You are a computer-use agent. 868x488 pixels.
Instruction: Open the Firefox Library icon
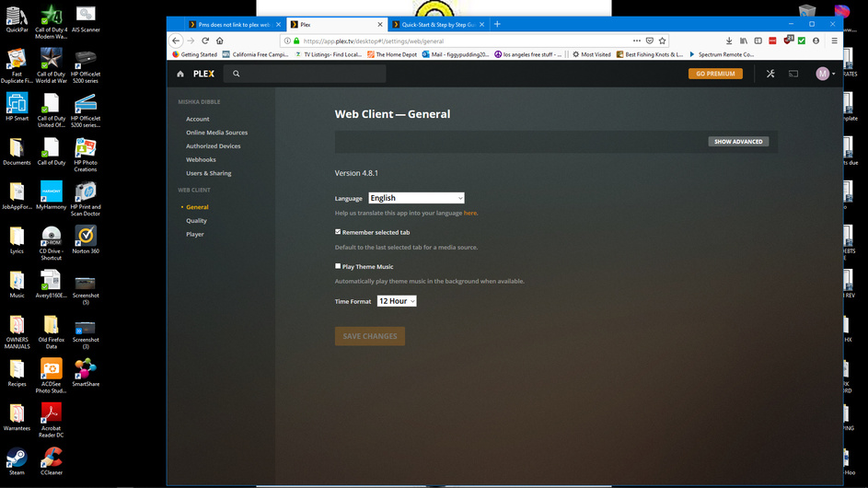click(x=744, y=41)
